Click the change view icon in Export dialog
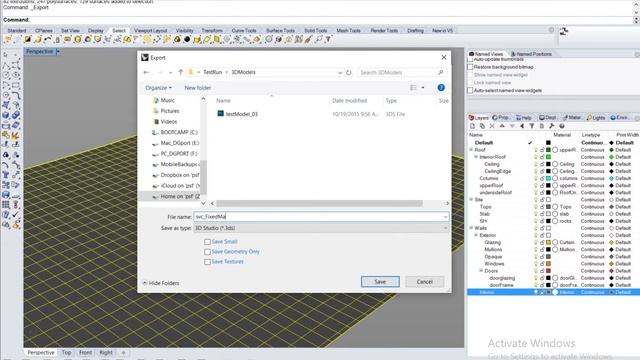 click(x=413, y=88)
